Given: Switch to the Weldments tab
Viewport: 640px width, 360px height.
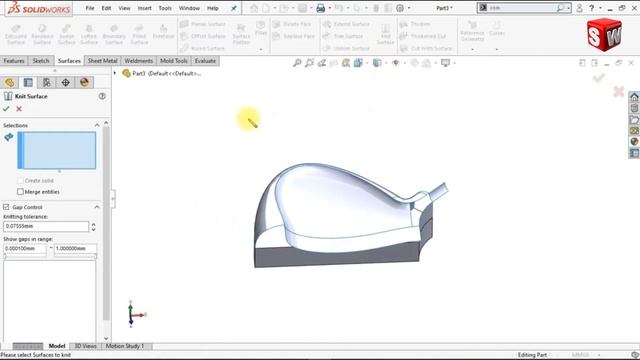Looking at the screenshot, I should [139, 61].
